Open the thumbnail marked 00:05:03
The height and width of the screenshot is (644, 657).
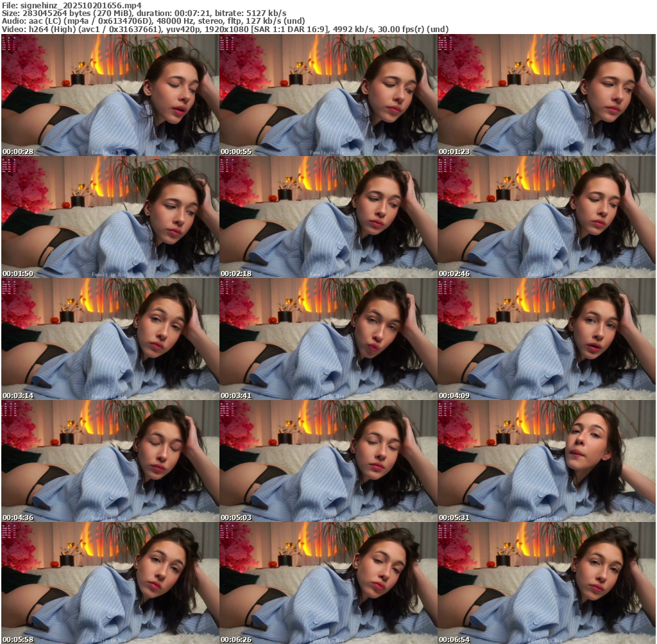(328, 461)
